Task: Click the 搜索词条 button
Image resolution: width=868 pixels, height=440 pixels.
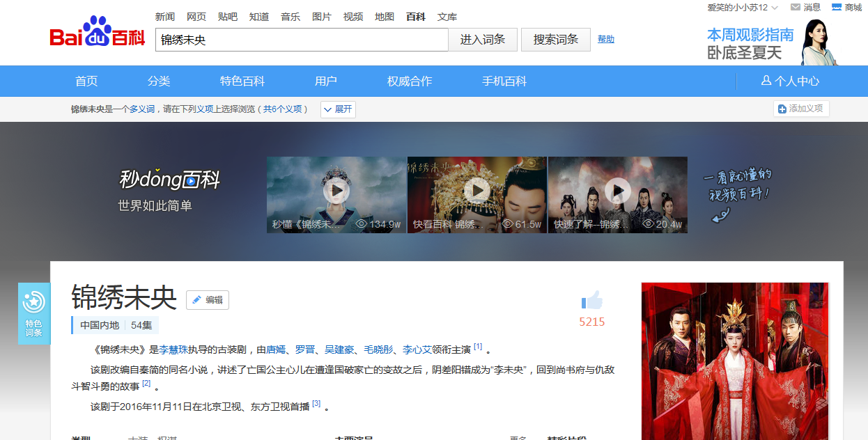Action: (556, 40)
